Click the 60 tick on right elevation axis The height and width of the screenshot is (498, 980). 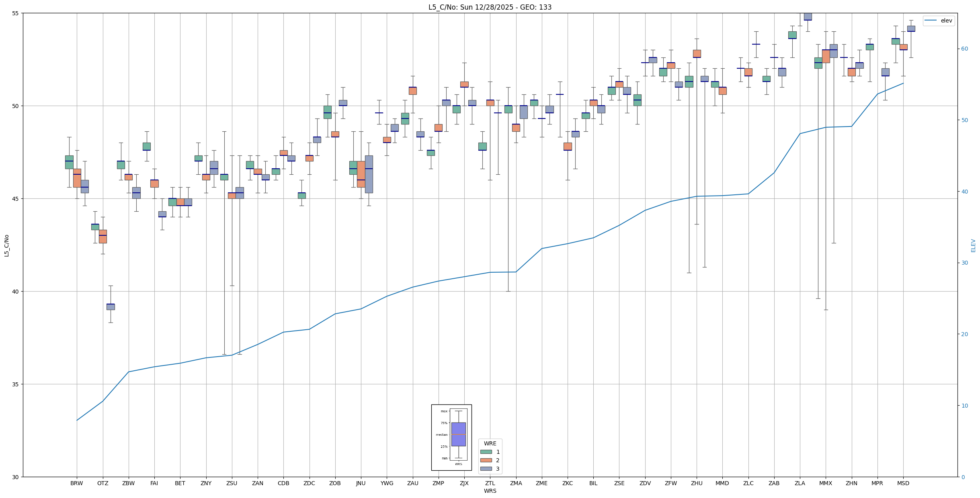[x=964, y=49]
